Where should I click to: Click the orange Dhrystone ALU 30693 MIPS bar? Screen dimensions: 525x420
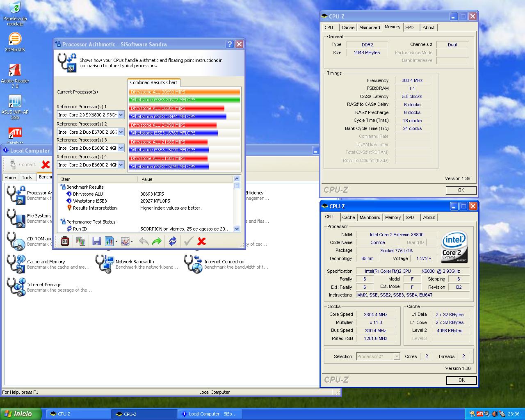pos(185,92)
